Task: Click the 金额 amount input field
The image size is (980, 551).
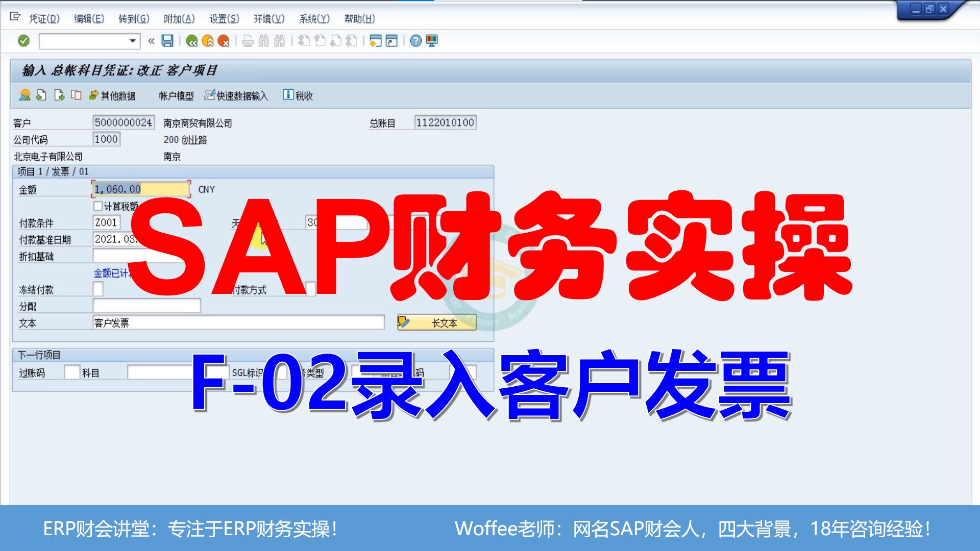Action: pos(141,189)
